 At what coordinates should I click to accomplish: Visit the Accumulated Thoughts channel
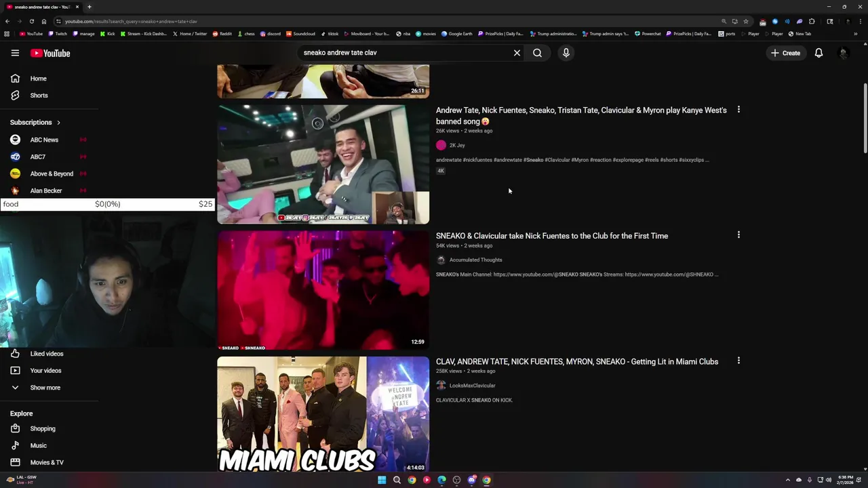(x=475, y=260)
